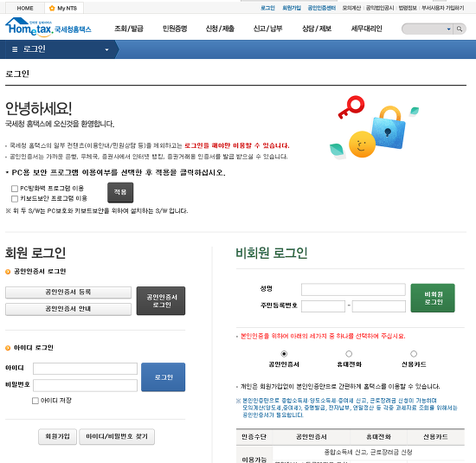Click the 안녕하세요! greeting text
The height and width of the screenshot is (463, 476).
pyautogui.click(x=39, y=109)
